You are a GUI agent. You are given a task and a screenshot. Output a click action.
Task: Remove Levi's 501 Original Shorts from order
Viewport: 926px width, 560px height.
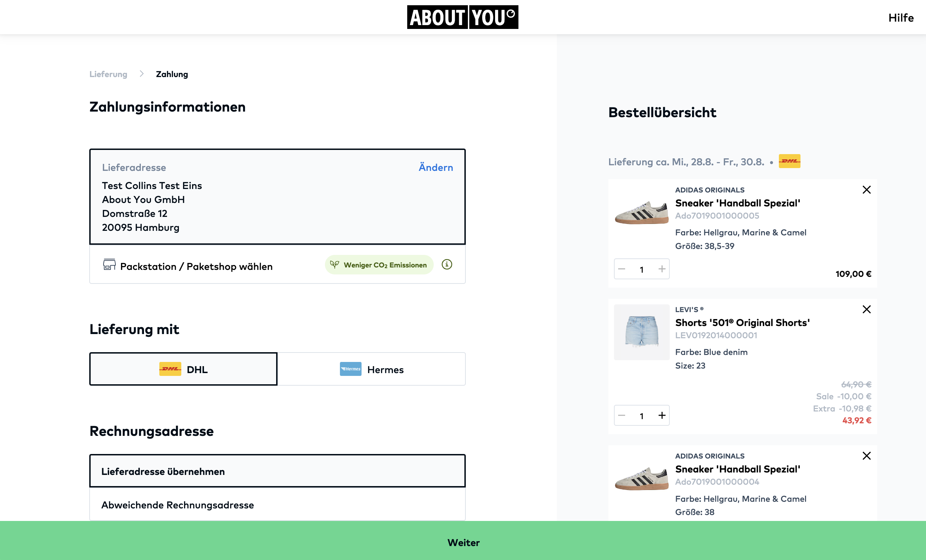click(x=866, y=309)
